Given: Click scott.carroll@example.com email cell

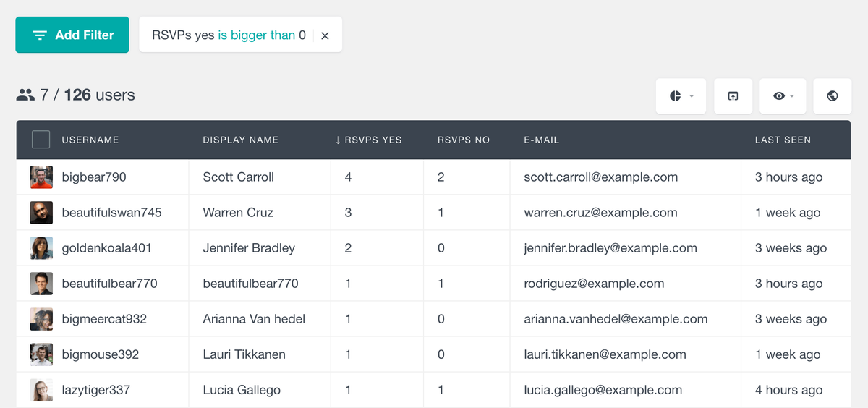Looking at the screenshot, I should click(x=600, y=177).
